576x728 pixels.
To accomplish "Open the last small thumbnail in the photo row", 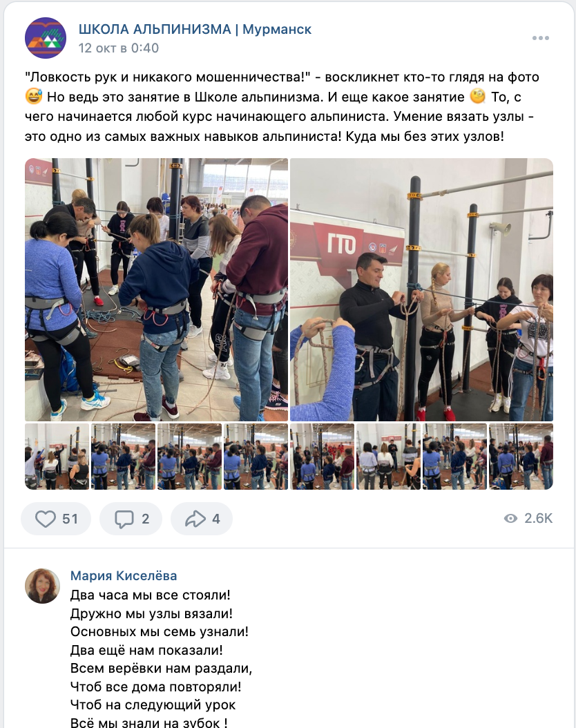I will pos(521,457).
